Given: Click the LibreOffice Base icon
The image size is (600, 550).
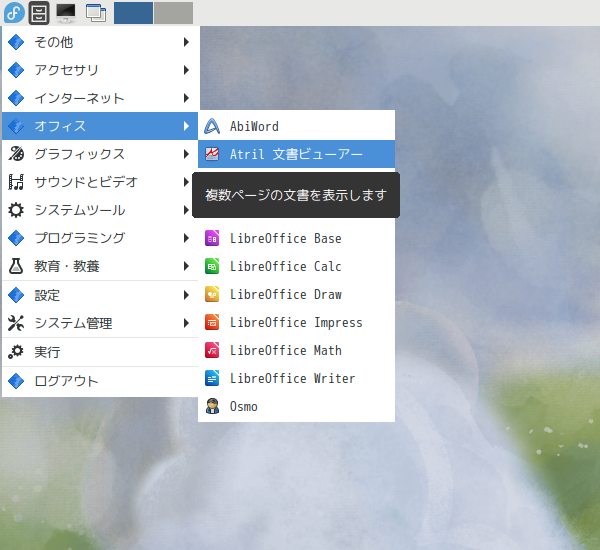Looking at the screenshot, I should [212, 238].
